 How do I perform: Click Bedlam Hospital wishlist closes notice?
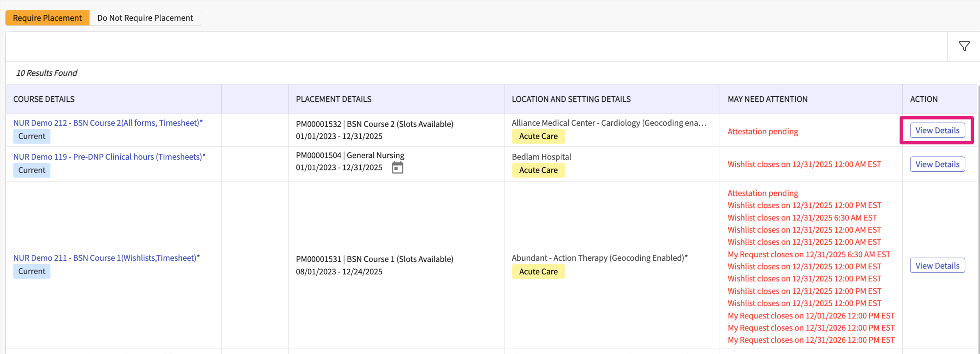click(804, 164)
